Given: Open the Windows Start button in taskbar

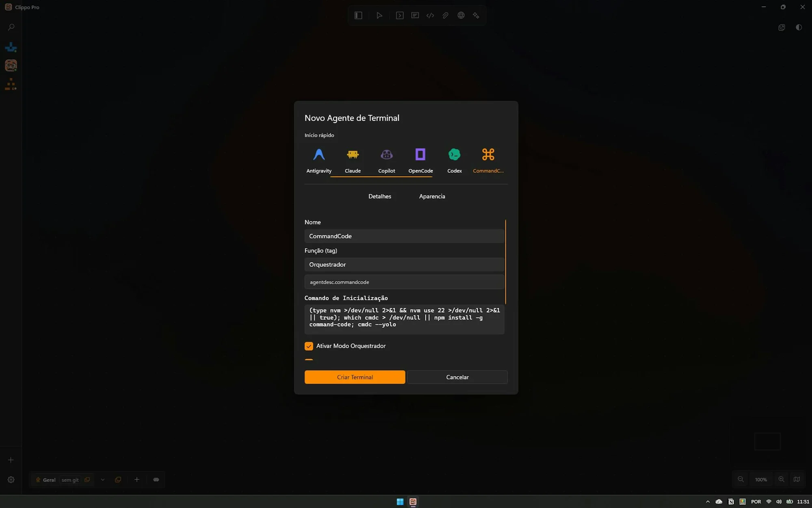Looking at the screenshot, I should click(x=400, y=501).
